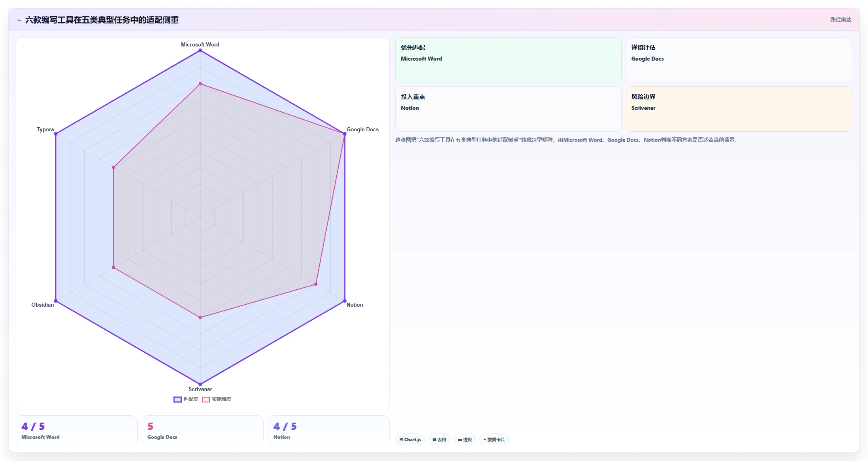Click the pink 实施难度 point on Microsoft Word axis
The image size is (868, 461).
click(200, 84)
